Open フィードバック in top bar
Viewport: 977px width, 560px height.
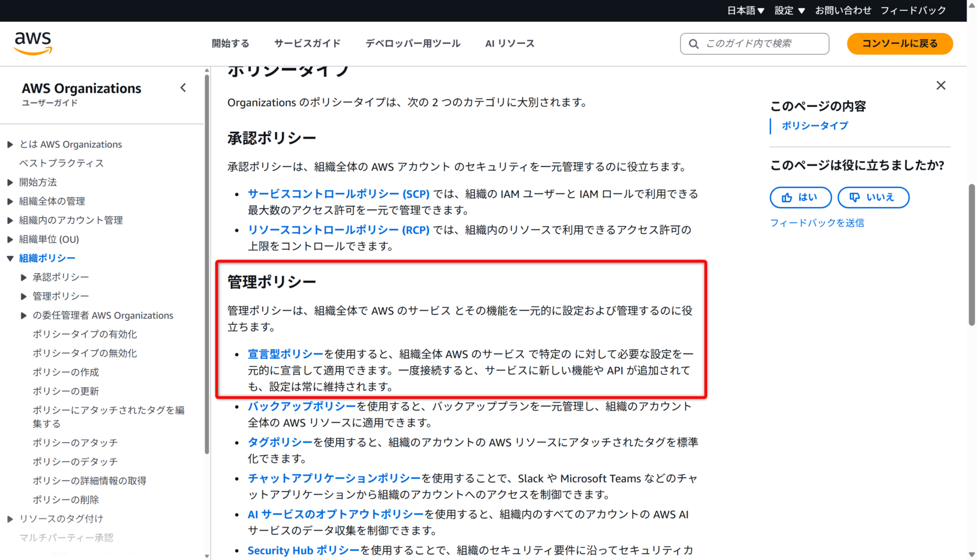click(913, 10)
